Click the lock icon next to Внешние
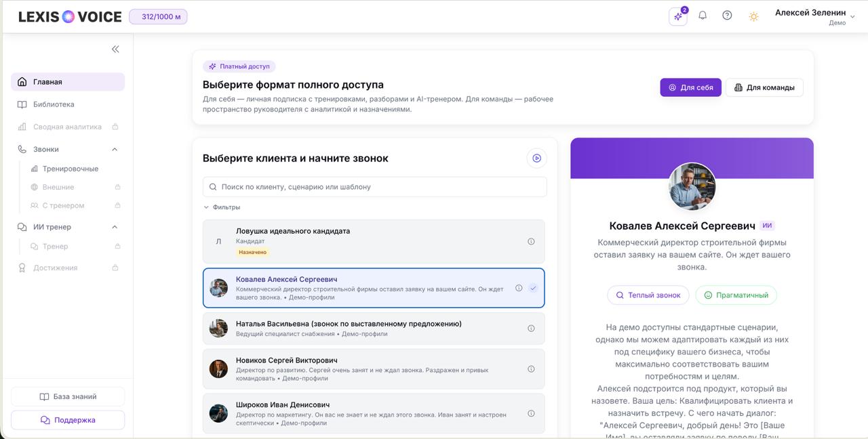868x439 pixels. (x=117, y=187)
